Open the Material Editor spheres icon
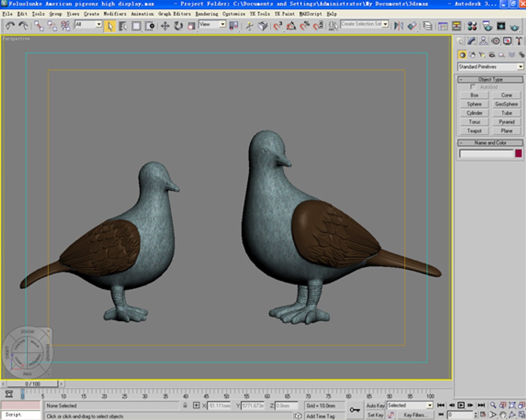Viewport: 526px width, 420px height. [x=472, y=26]
